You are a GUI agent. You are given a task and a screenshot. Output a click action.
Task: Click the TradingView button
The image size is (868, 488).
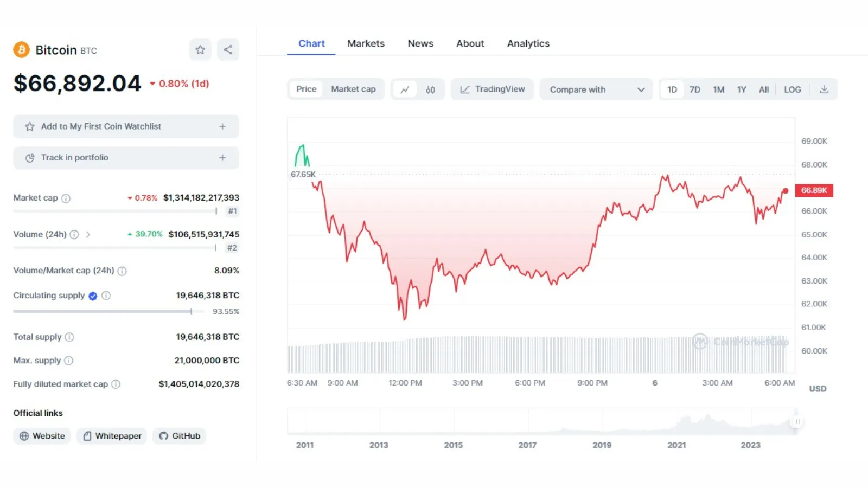[x=493, y=89]
